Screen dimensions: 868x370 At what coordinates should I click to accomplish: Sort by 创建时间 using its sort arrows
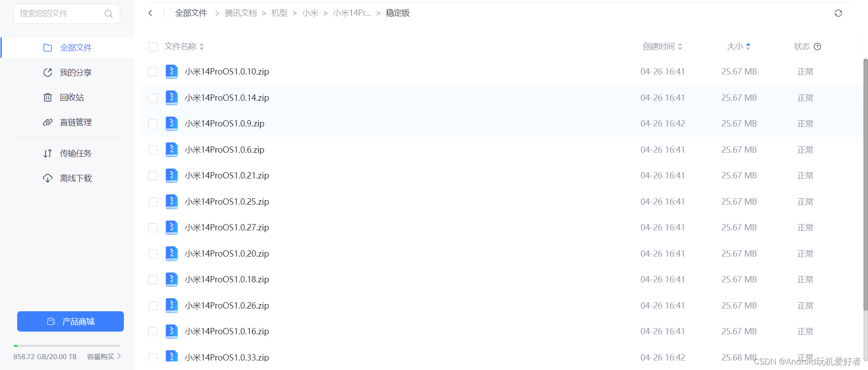(x=680, y=47)
